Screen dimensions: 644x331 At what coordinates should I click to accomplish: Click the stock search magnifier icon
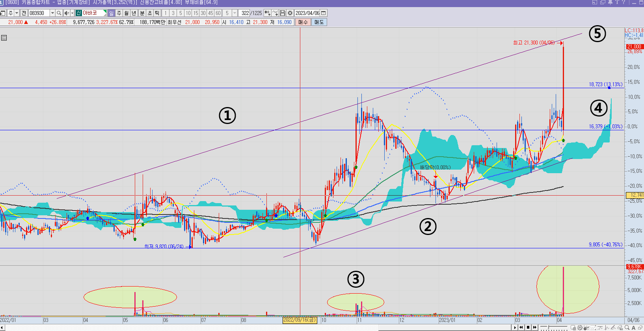point(59,13)
